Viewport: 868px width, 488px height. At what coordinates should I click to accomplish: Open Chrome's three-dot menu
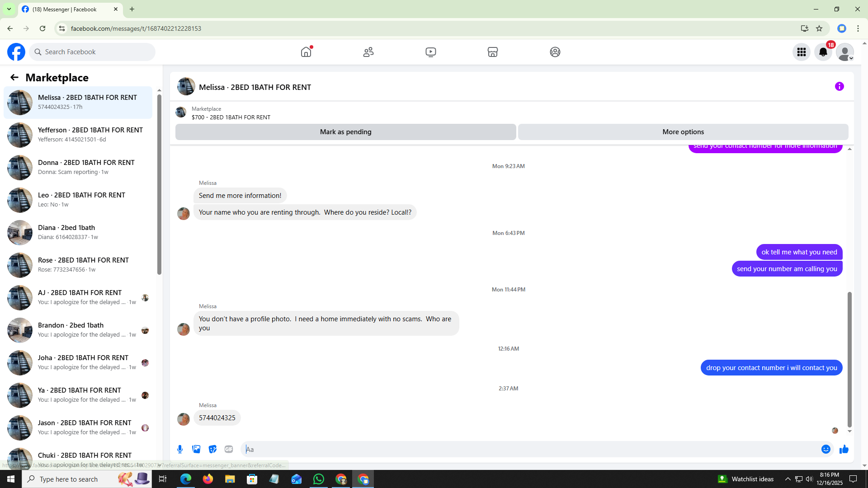coord(858,28)
